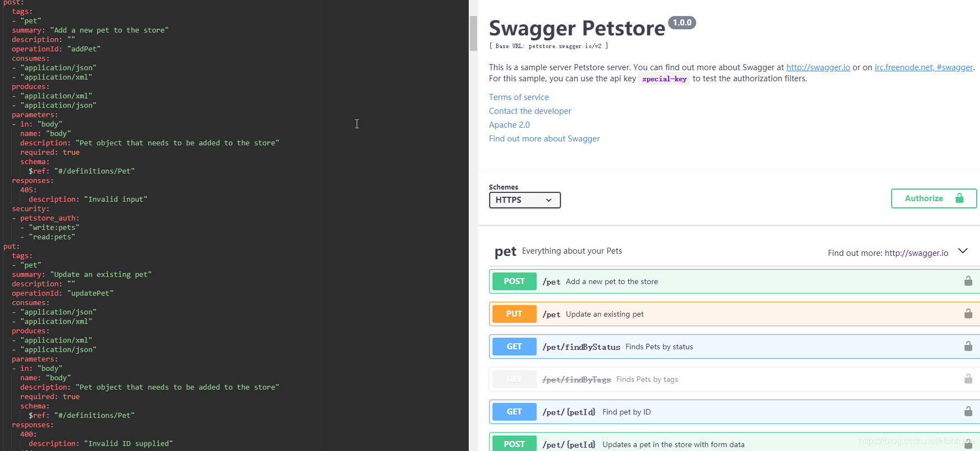980x451 pixels.
Task: Expand POST /pet/{petId} form data operation
Action: pyautogui.click(x=734, y=442)
